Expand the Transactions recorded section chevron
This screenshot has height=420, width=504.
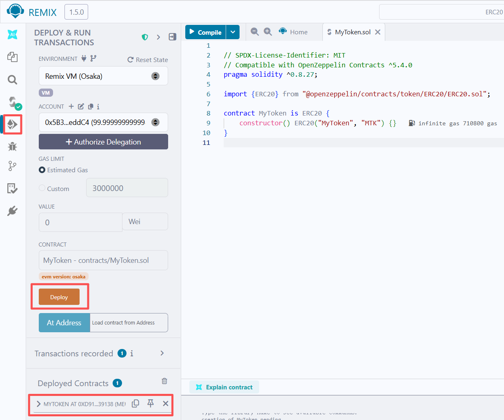point(162,353)
